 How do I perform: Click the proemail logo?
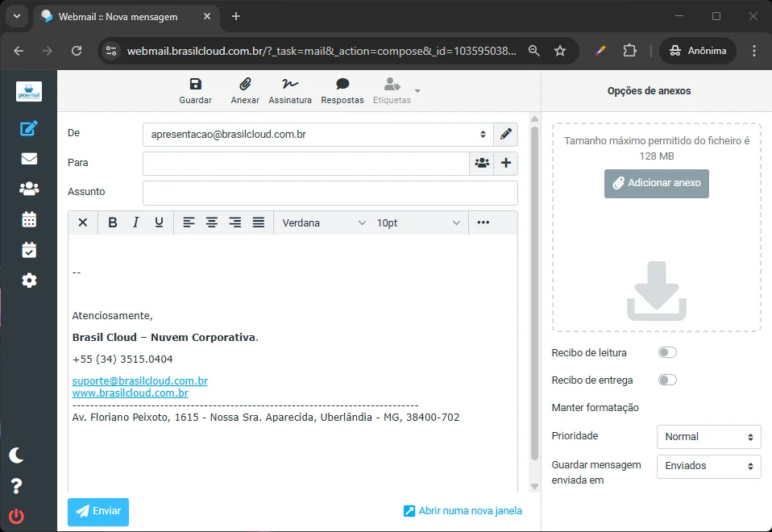(x=29, y=92)
